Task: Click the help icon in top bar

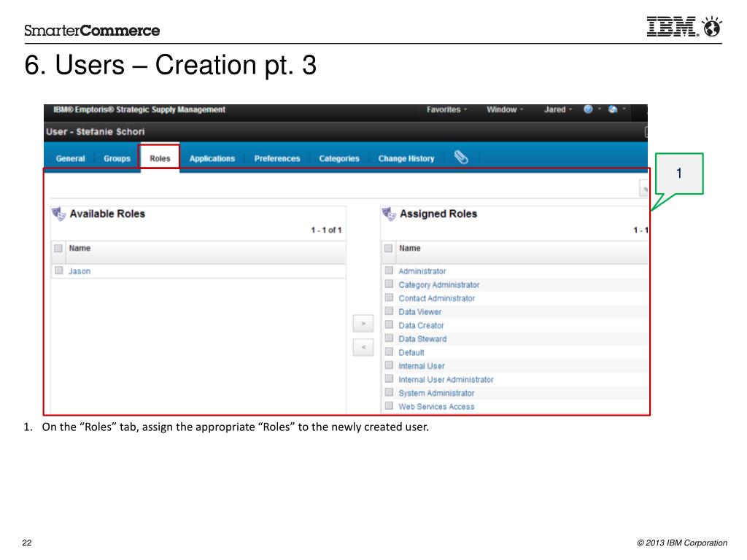Action: (588, 109)
